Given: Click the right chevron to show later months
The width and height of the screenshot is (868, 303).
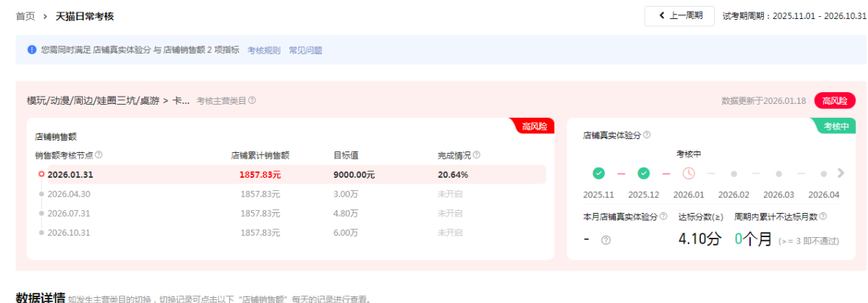Looking at the screenshot, I should click(841, 173).
